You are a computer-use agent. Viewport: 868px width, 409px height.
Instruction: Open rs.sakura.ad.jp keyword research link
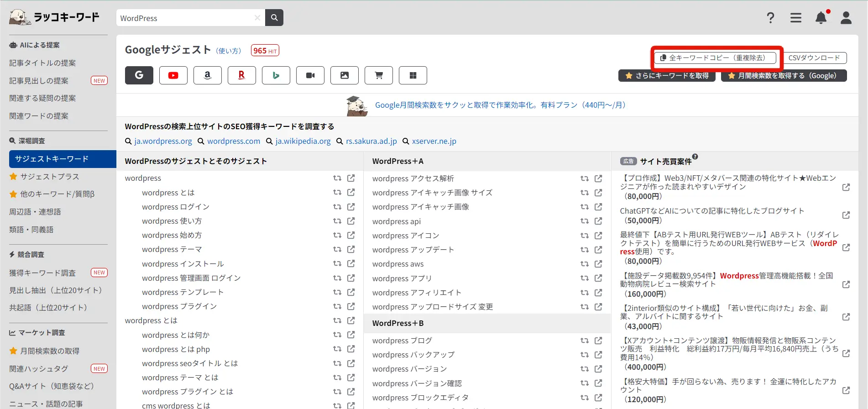371,141
